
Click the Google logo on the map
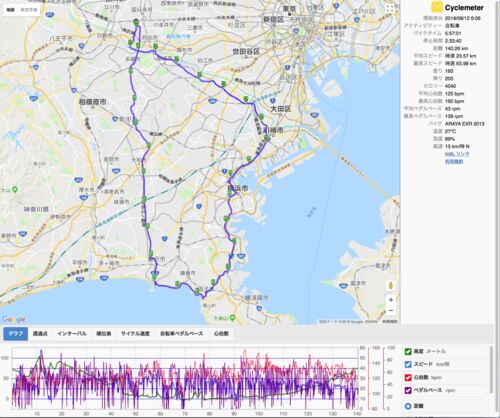pyautogui.click(x=13, y=319)
